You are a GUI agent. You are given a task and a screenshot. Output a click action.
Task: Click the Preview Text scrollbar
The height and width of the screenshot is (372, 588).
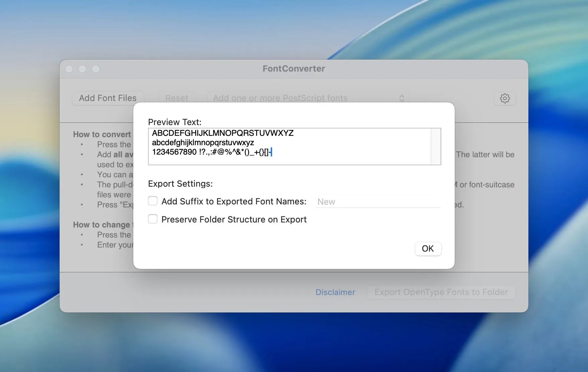pyautogui.click(x=436, y=147)
